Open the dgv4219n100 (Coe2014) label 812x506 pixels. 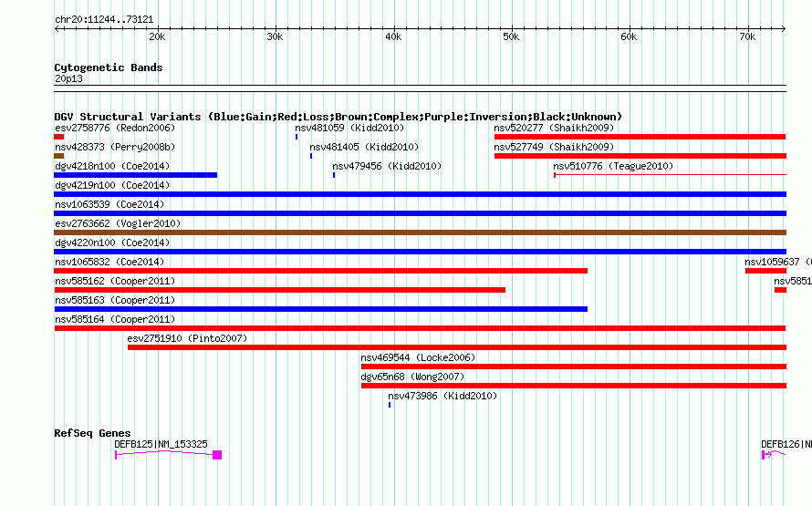(x=112, y=185)
